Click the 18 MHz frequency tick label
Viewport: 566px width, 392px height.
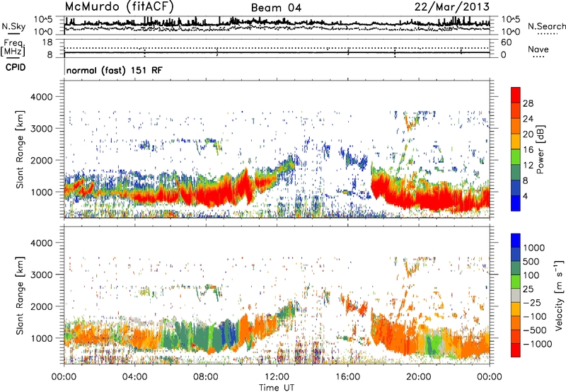tap(47, 42)
